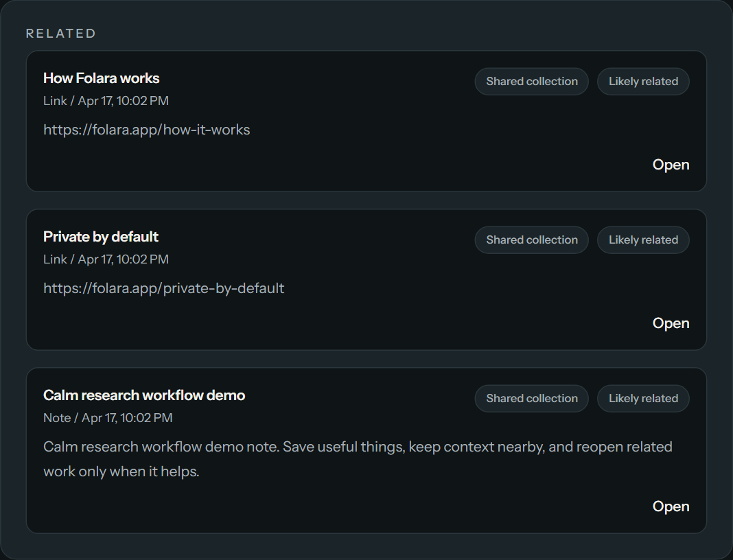733x560 pixels.
Task: Click the Likely related badge on Private by default
Action: coord(643,240)
